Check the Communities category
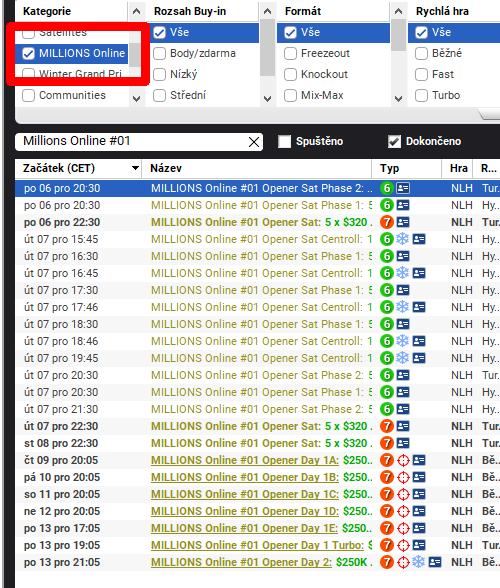The height and width of the screenshot is (588, 500). pyautogui.click(x=29, y=96)
